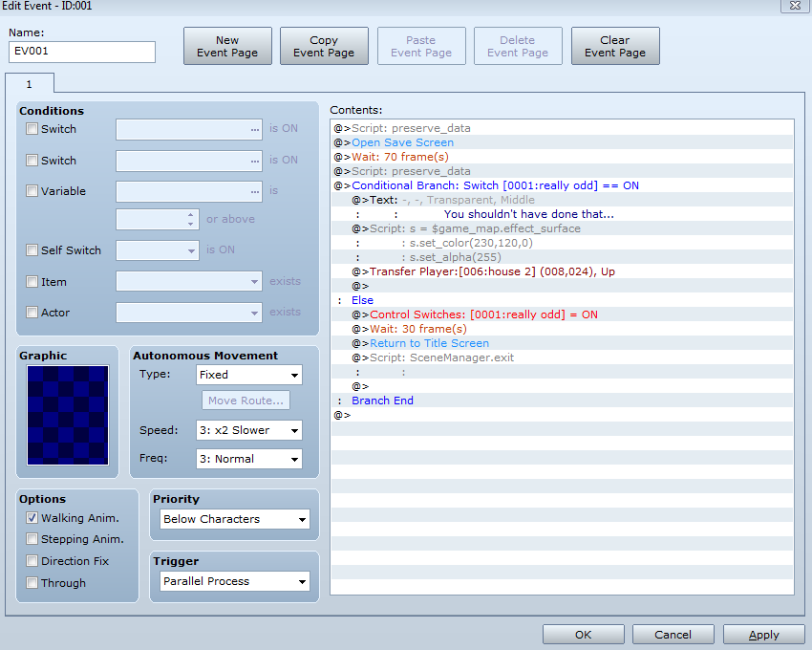Select the 'Wait: 30 frame(s)' command line
Screen dimensions: 812x650
click(562, 329)
